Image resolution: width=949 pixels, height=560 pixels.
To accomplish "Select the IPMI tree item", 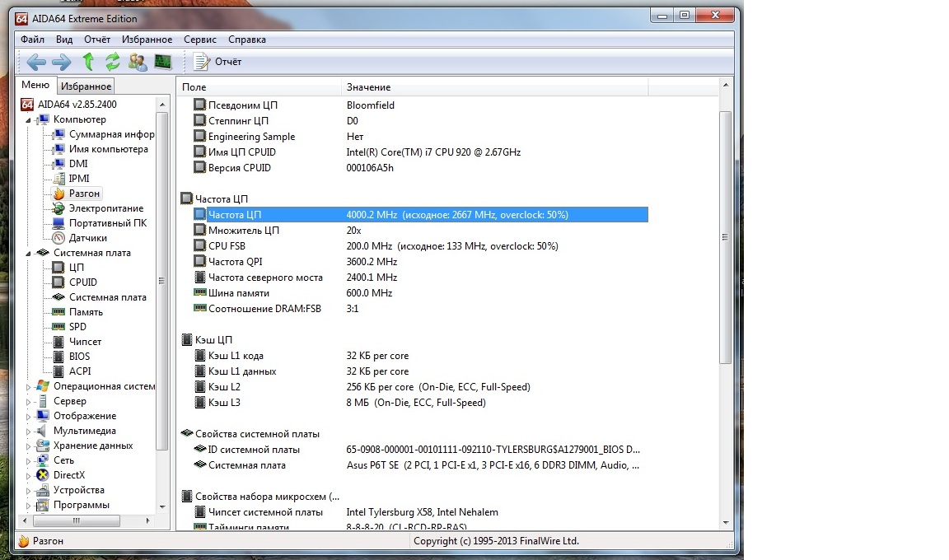I will click(71, 179).
